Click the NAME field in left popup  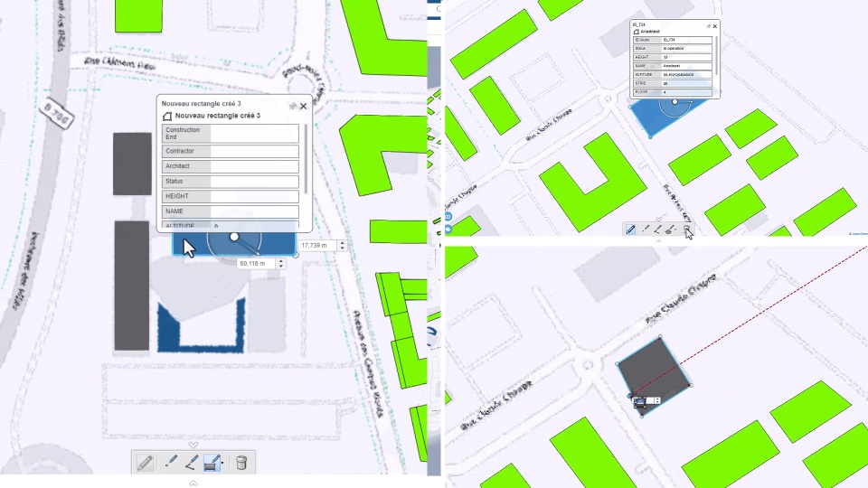click(254, 211)
